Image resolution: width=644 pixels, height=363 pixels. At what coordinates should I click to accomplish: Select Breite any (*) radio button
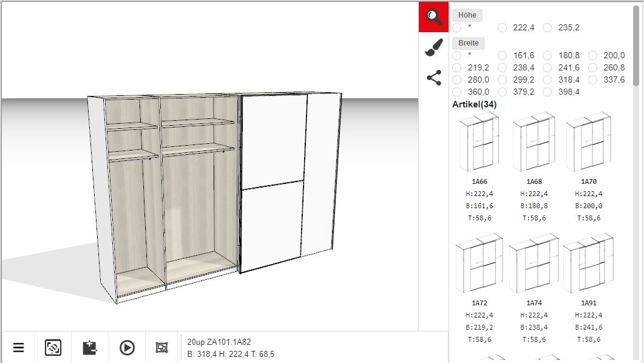pos(456,55)
